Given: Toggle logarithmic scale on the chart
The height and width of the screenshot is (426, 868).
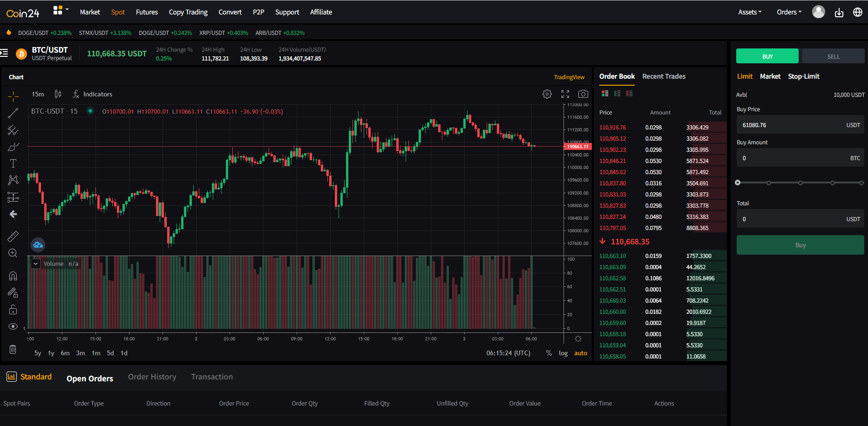Looking at the screenshot, I should pyautogui.click(x=563, y=353).
